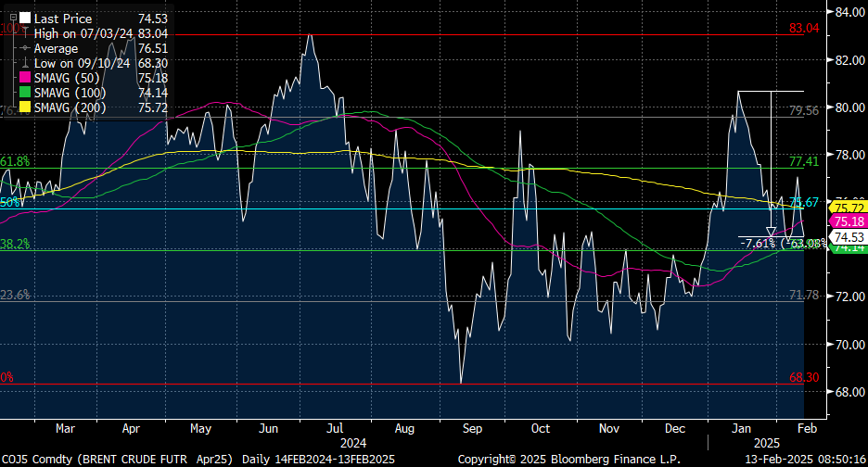This screenshot has height=467, width=868.
Task: Collapse the legend using the minus box
Action: [13, 17]
